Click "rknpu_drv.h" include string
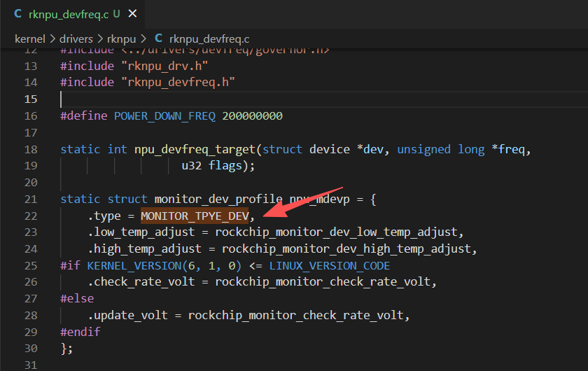 click(164, 66)
